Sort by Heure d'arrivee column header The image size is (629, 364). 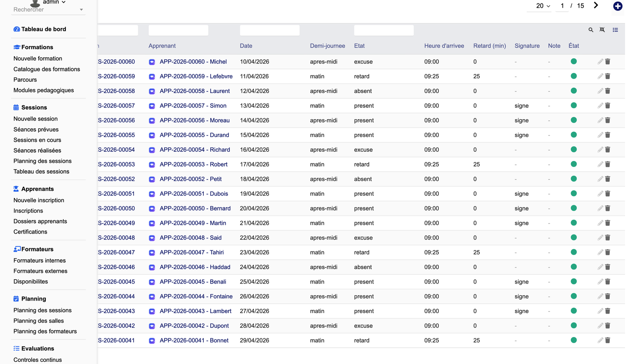[x=444, y=46]
